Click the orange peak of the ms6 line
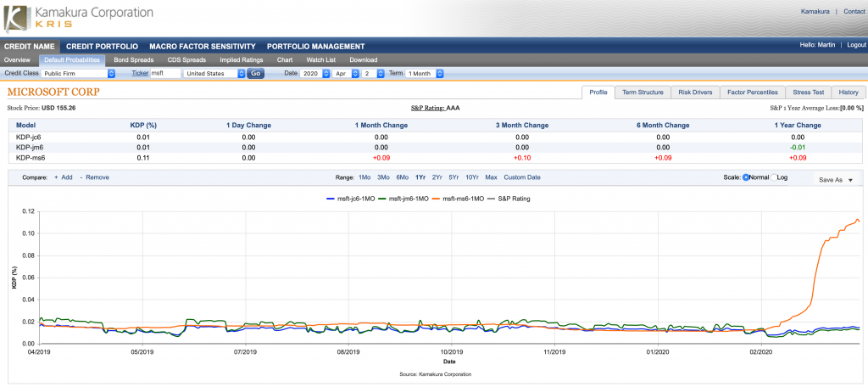 [x=858, y=220]
